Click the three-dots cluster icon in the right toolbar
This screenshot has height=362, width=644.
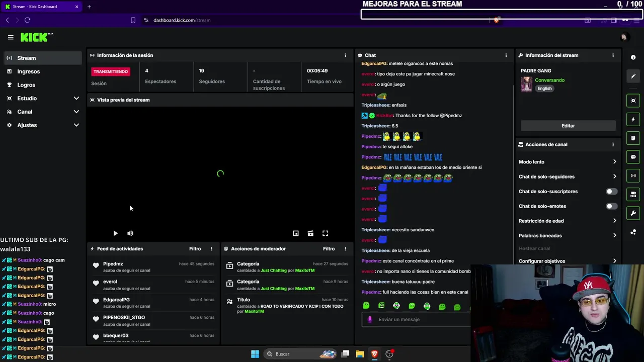(x=633, y=232)
